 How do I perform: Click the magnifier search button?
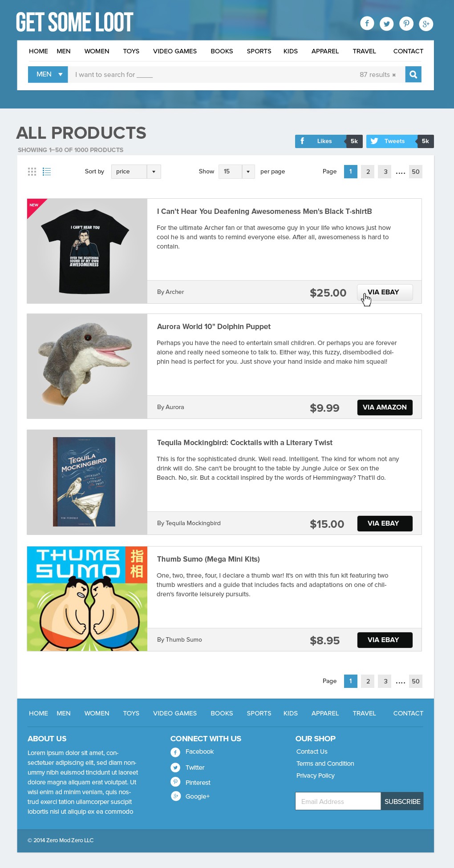click(x=413, y=74)
